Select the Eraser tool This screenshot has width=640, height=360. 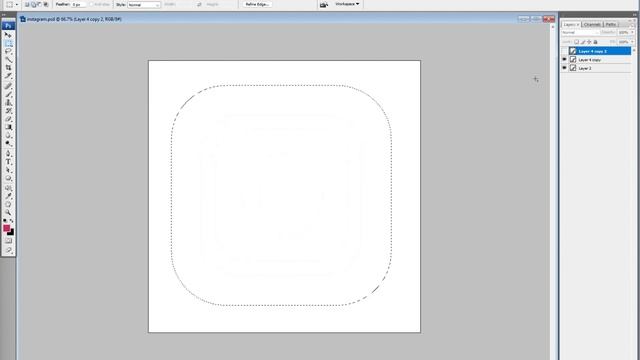(8, 119)
